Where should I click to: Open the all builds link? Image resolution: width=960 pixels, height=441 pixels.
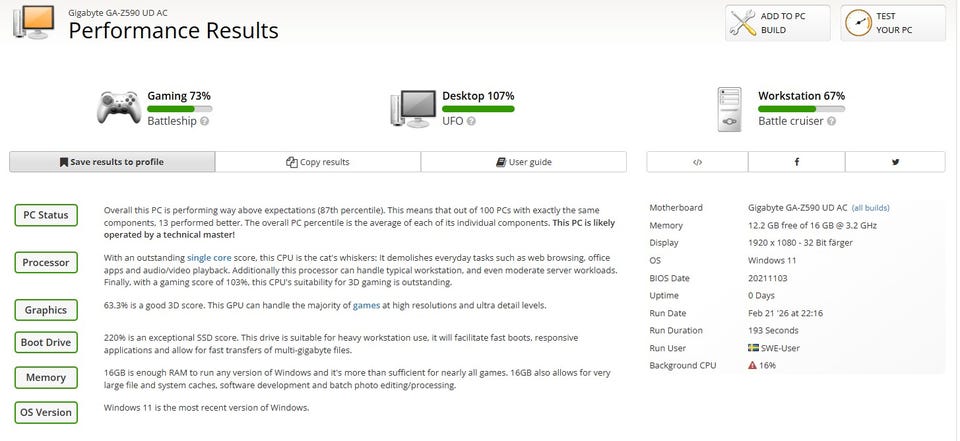(x=870, y=208)
